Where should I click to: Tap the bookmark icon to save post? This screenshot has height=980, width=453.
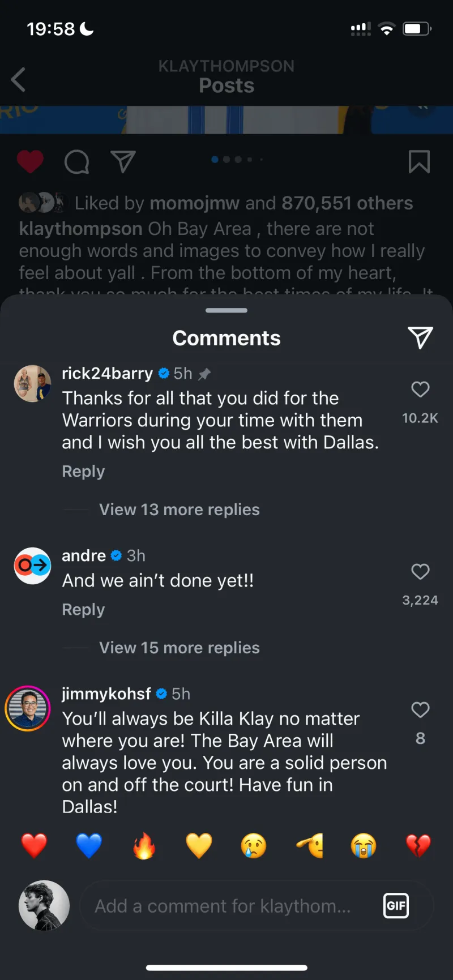coord(419,162)
